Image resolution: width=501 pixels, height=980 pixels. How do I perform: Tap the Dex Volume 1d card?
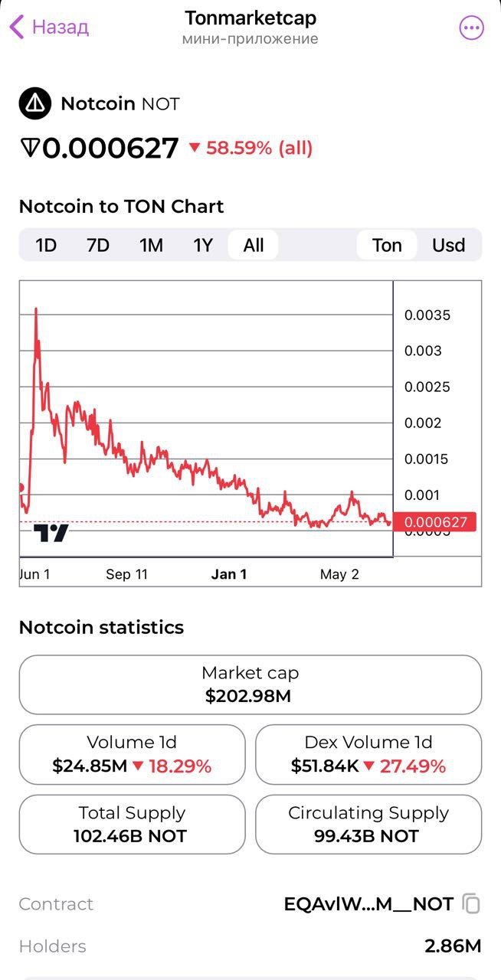pos(368,755)
